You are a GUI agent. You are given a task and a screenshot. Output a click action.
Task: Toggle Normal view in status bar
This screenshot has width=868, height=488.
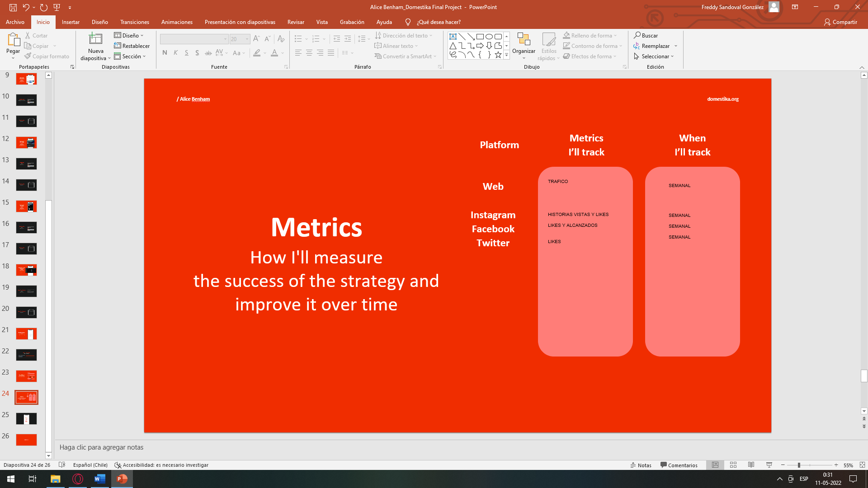(x=715, y=465)
